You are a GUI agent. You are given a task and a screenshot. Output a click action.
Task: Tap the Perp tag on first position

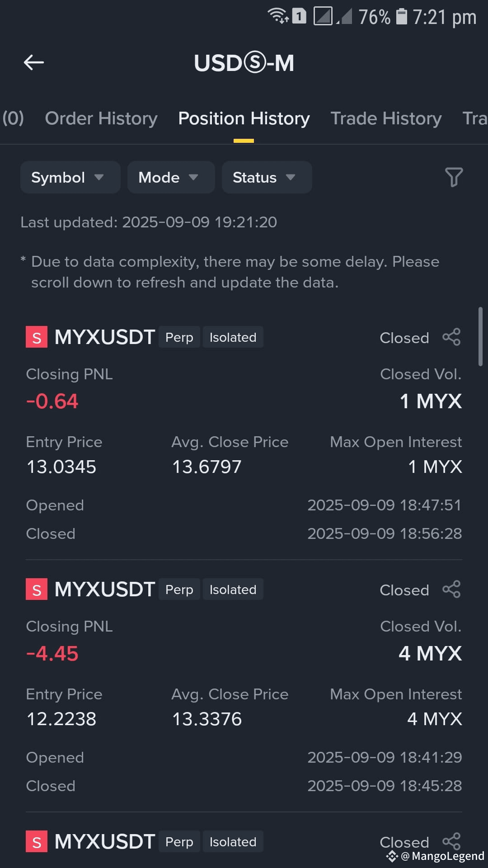point(179,337)
